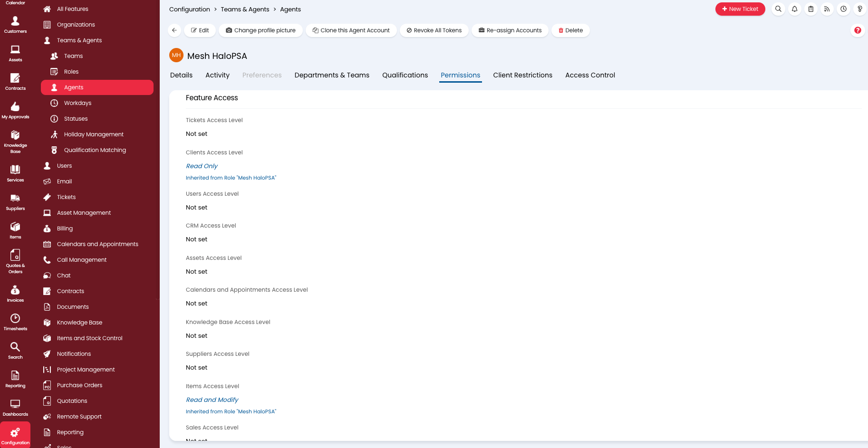Expand Tickets in the config menu
Viewport: 868px width, 448px height.
97,197
